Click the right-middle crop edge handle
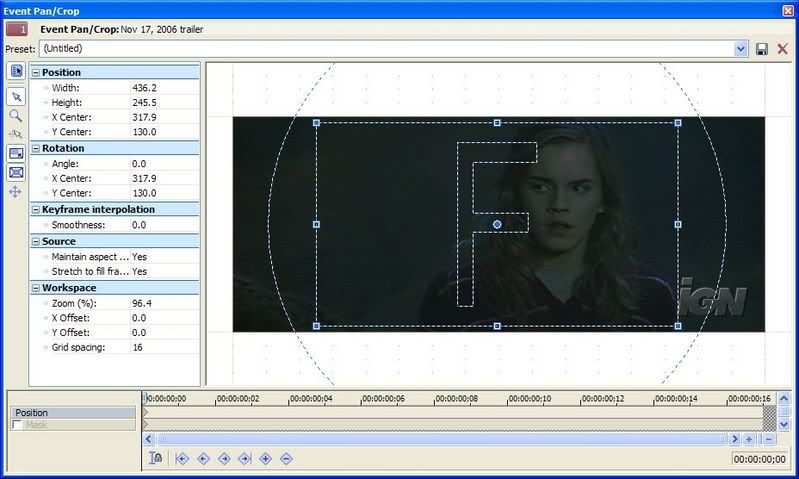This screenshot has width=799, height=479. coord(678,224)
